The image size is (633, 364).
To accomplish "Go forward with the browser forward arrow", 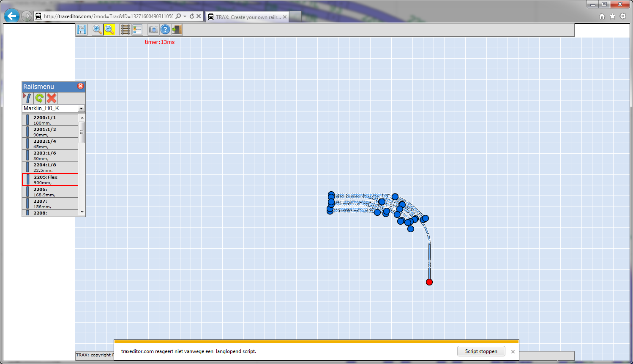I will 27,16.
